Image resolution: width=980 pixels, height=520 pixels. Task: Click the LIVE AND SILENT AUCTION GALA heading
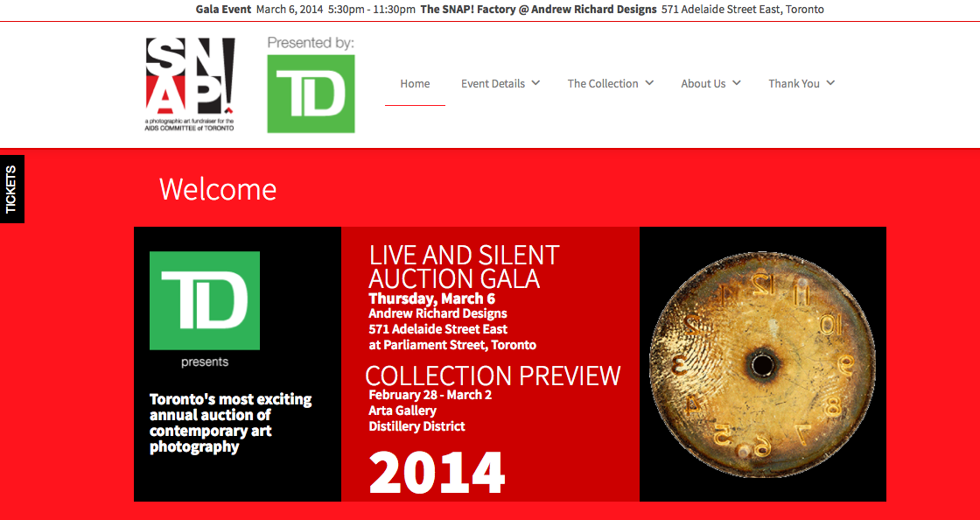pos(464,266)
